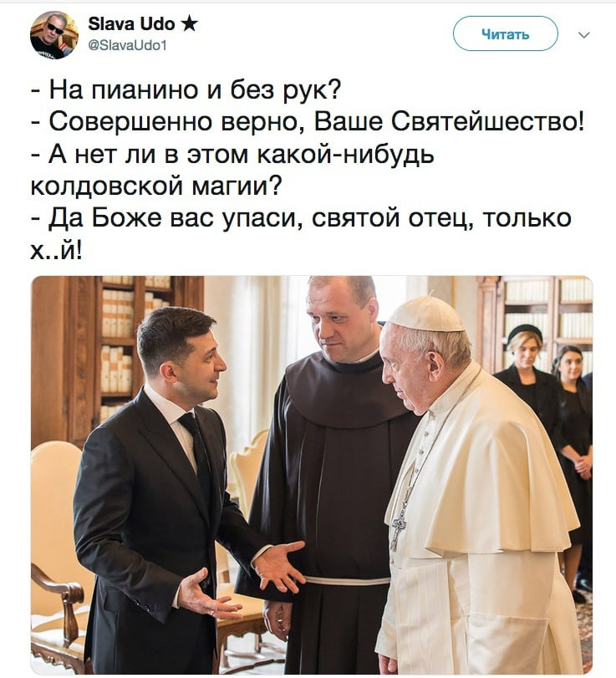This screenshot has width=616, height=678.
Task: Click line 'А нет ли в этом какой-нибудь'
Action: tap(232, 154)
